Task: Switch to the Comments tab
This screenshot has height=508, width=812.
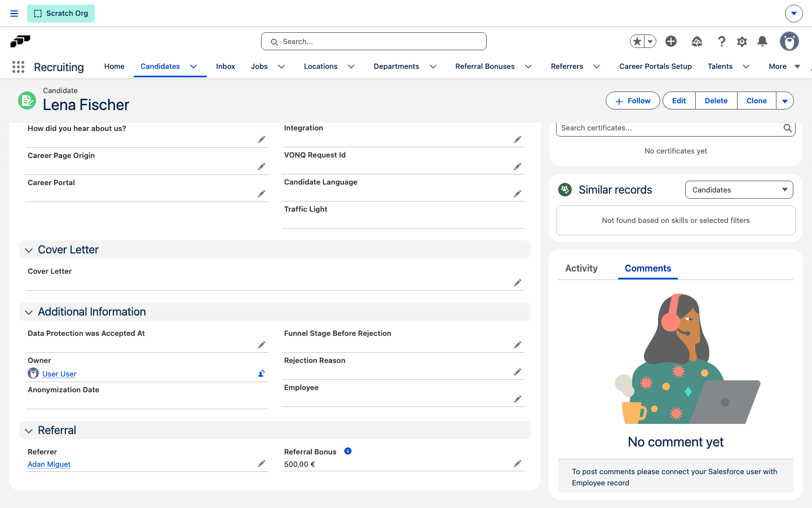Action: [648, 268]
